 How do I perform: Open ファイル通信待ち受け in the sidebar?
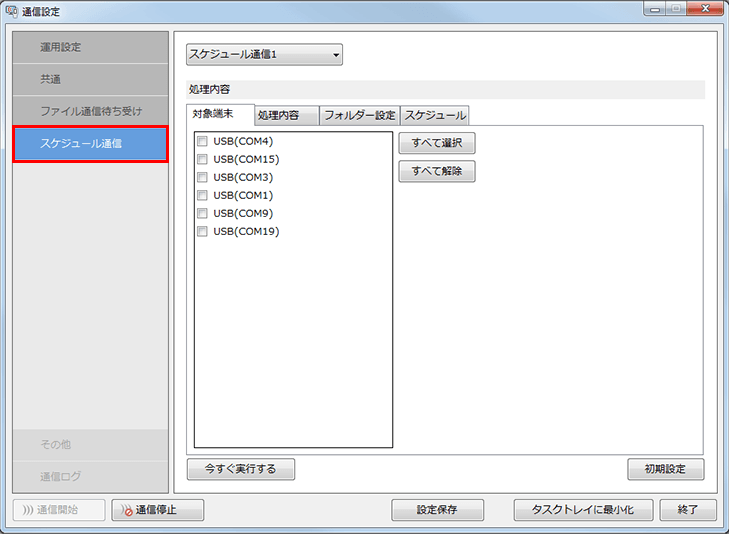pyautogui.click(x=90, y=111)
